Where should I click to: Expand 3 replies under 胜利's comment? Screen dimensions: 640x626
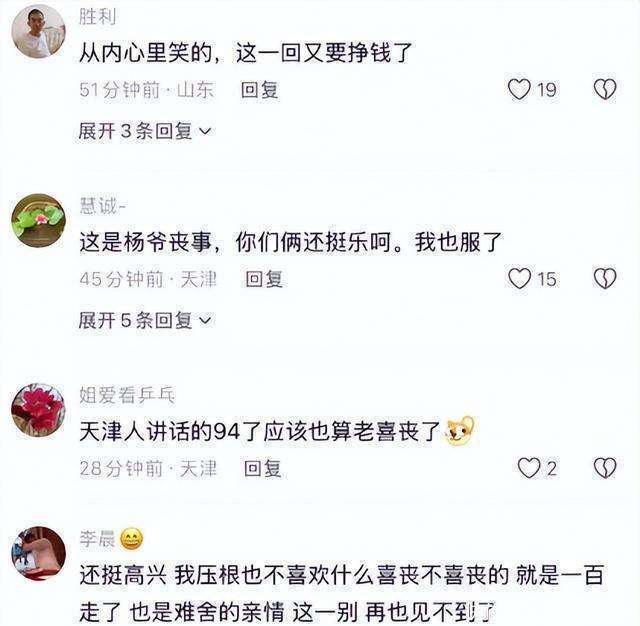tap(145, 131)
